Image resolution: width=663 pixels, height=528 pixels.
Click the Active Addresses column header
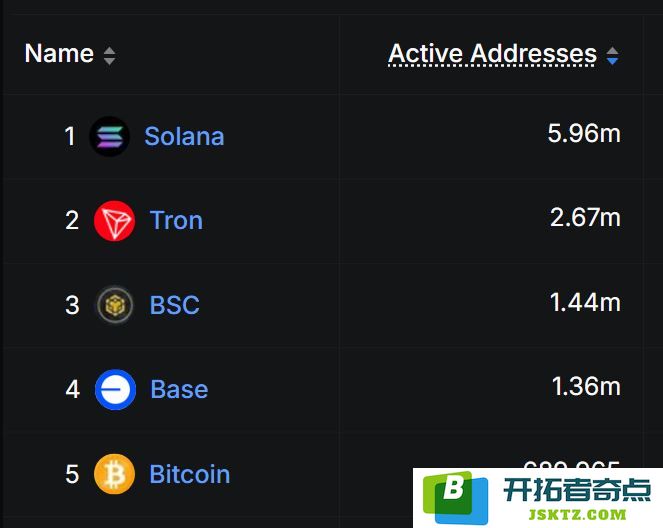[493, 54]
